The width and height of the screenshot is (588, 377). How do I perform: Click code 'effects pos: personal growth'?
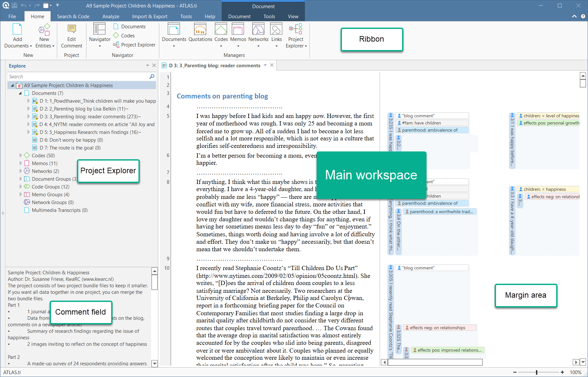[x=548, y=123]
